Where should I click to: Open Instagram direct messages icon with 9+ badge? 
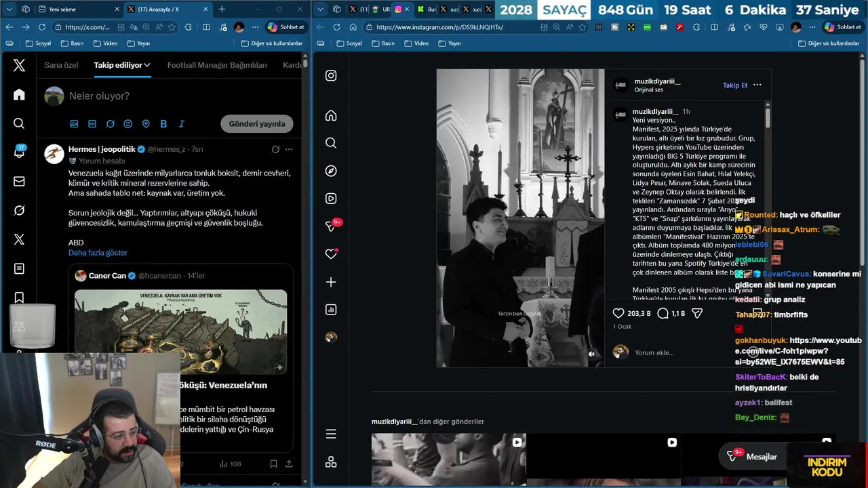(x=332, y=226)
